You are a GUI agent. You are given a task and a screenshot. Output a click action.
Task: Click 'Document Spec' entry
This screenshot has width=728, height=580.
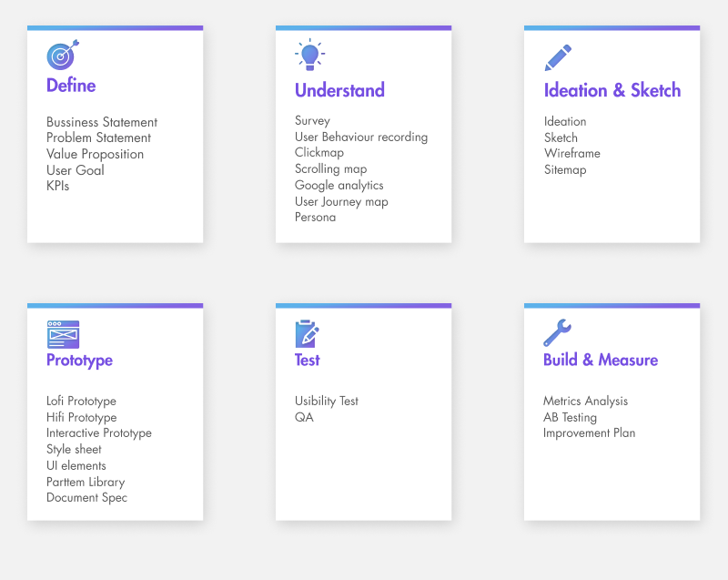pos(86,498)
